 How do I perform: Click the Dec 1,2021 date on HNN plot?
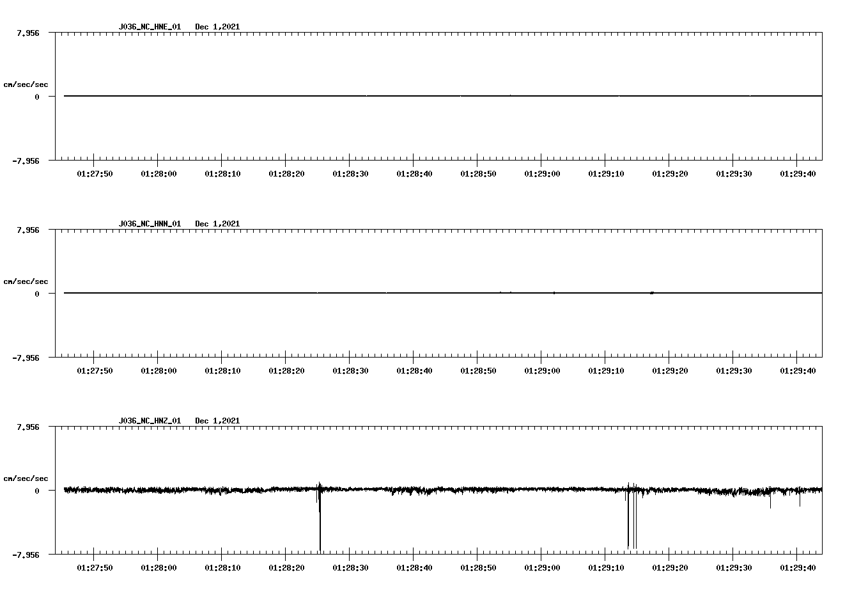tap(217, 224)
